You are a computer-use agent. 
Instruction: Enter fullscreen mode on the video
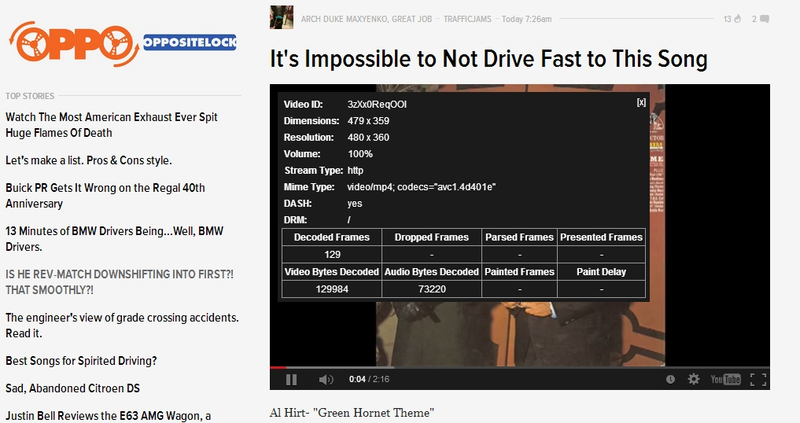point(758,379)
